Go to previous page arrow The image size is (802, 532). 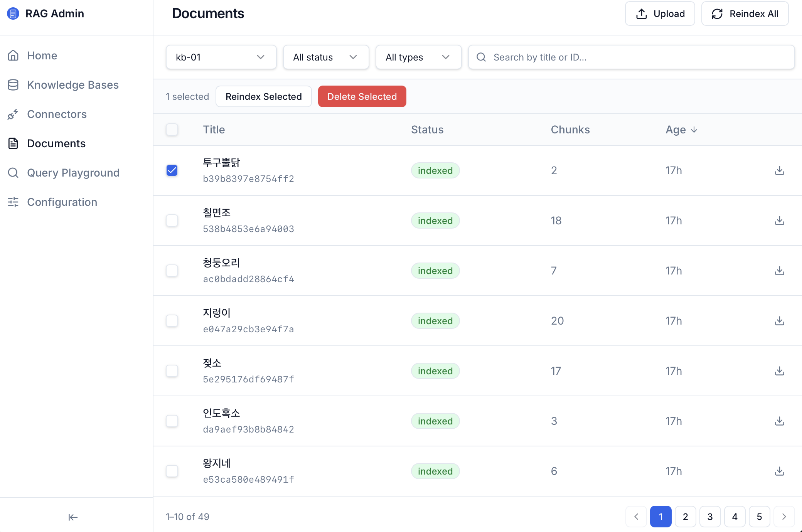tap(636, 517)
